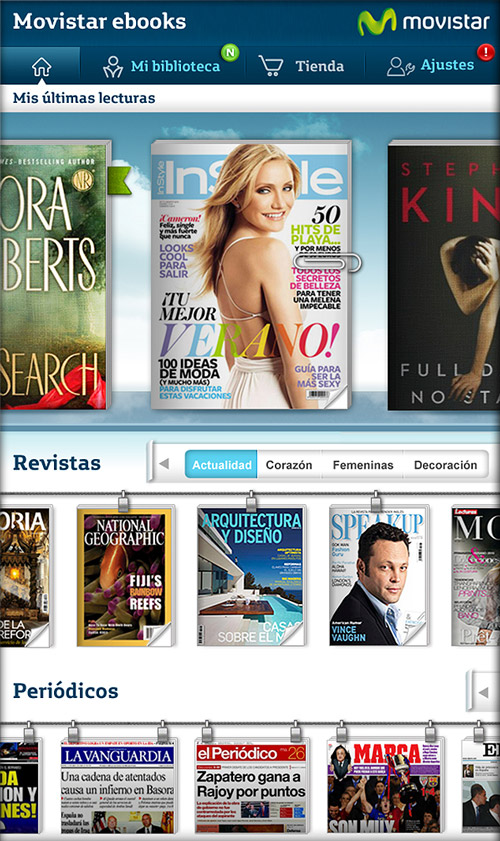This screenshot has width=500, height=841.
Task: Click the Movistar ebooks title
Action: (x=100, y=21)
